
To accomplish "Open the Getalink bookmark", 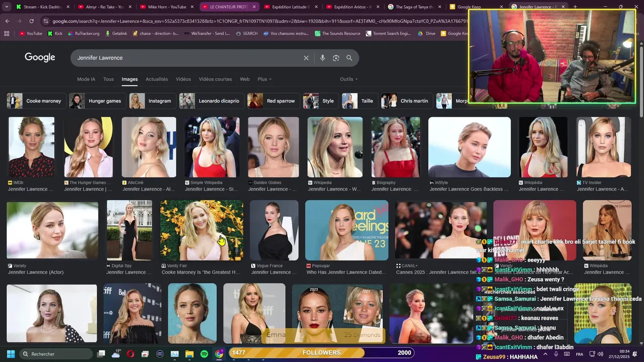I will [x=116, y=34].
